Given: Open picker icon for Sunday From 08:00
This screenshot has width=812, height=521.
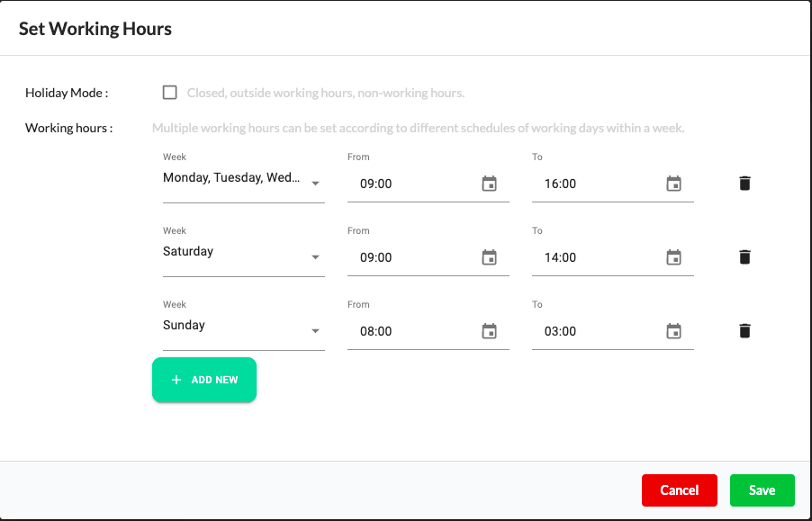Looking at the screenshot, I should 490,331.
